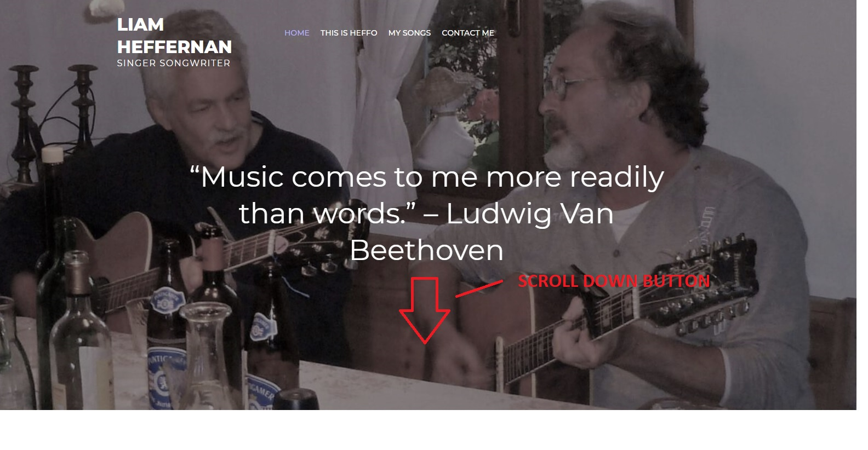Select the Beethoven quote heading text
This screenshot has width=868, height=450.
point(427,214)
